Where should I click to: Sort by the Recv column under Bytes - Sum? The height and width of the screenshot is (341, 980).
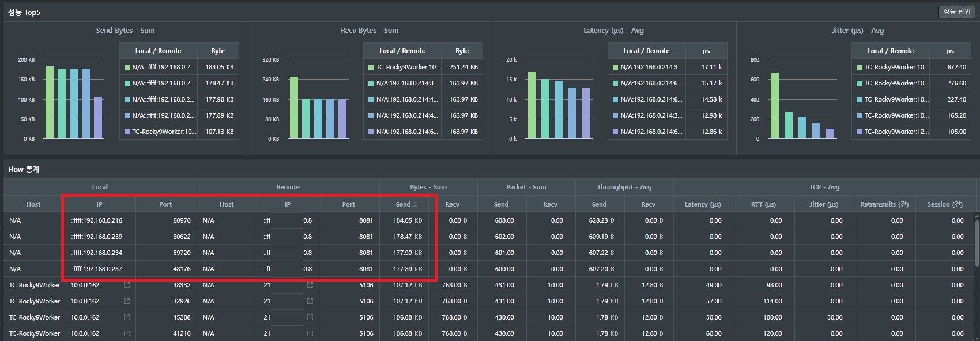coord(453,204)
